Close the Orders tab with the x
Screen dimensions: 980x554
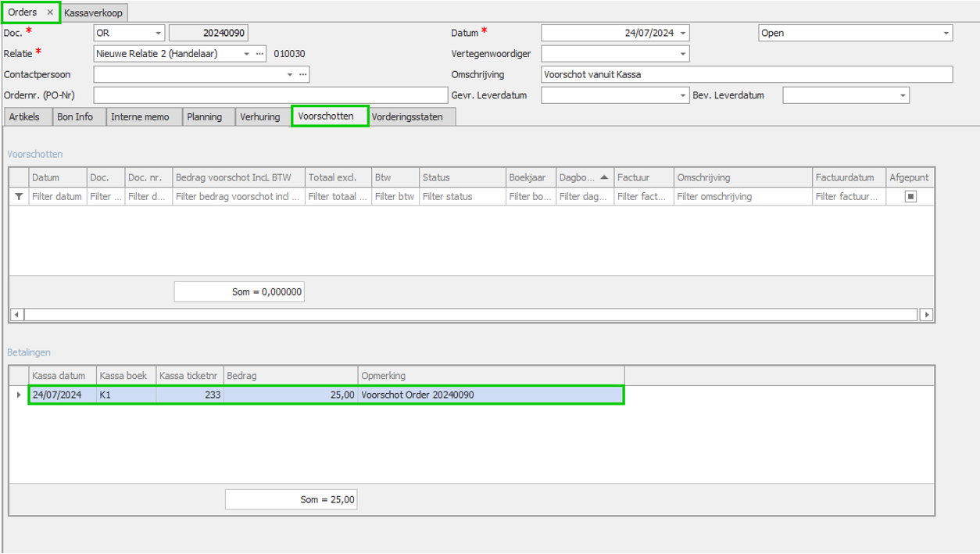pyautogui.click(x=50, y=13)
